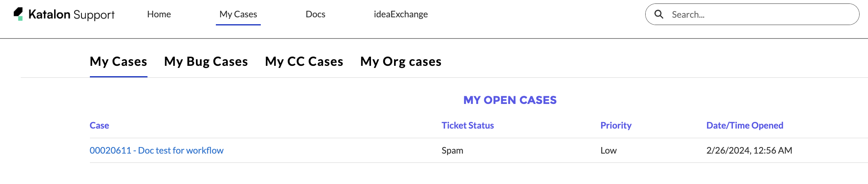Sort by Ticket Status column header

coord(467,125)
